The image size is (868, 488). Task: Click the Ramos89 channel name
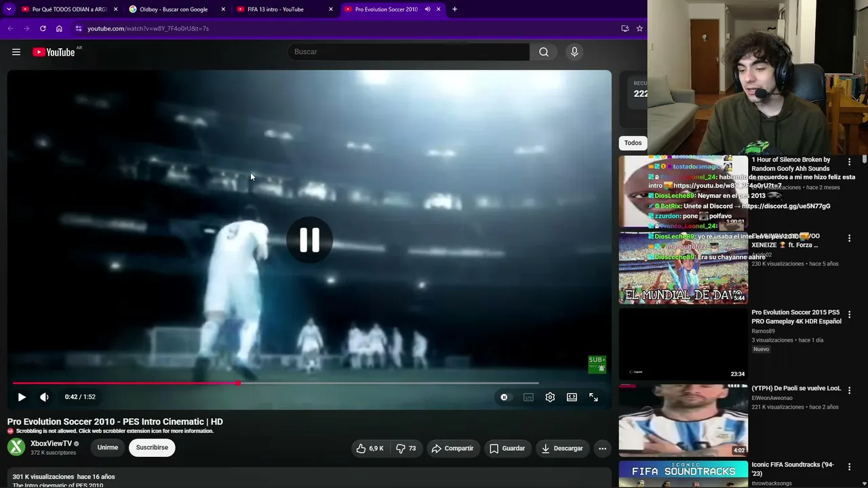point(763,331)
